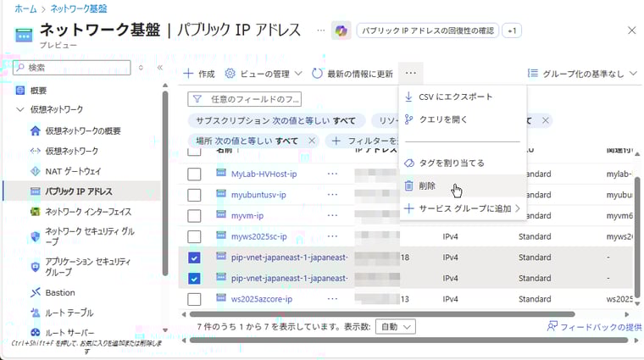Check the myubuntusv-ip row checkbox
The image size is (644, 360).
click(194, 195)
